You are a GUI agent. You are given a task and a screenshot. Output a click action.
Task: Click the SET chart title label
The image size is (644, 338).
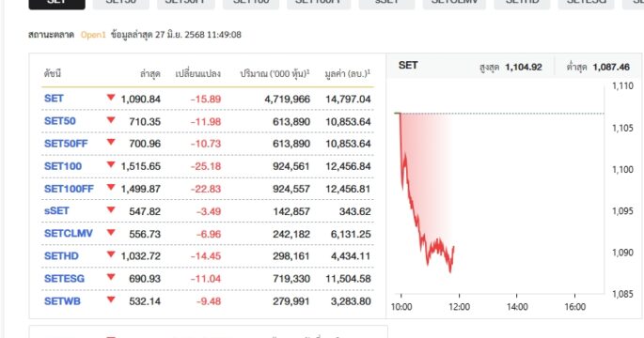pyautogui.click(x=408, y=65)
